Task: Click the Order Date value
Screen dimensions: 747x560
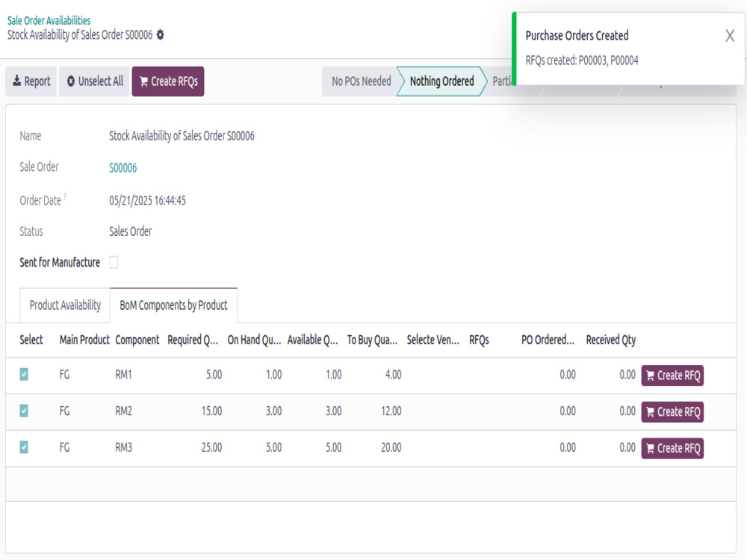Action: (147, 200)
